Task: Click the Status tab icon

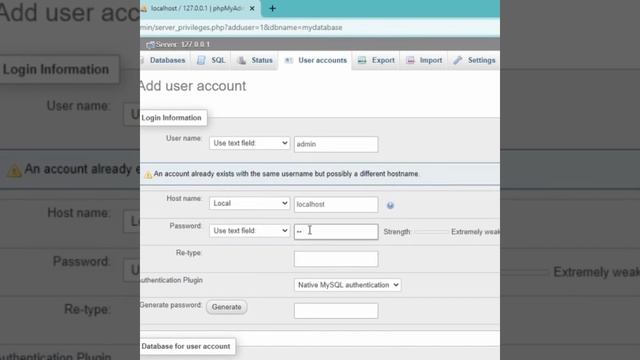Action: pyautogui.click(x=242, y=60)
